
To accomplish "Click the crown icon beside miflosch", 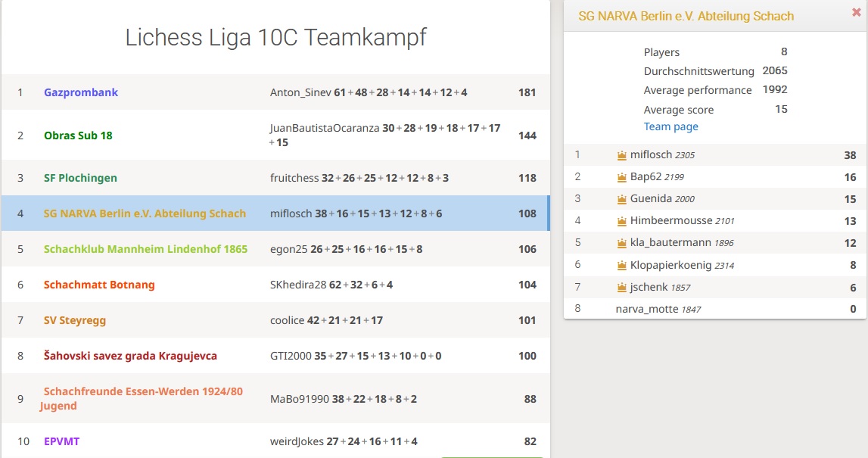I will coord(621,156).
